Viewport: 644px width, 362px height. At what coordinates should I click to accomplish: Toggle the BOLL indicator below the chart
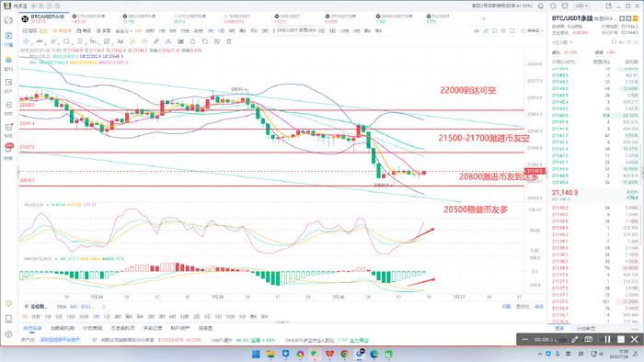pos(86,307)
